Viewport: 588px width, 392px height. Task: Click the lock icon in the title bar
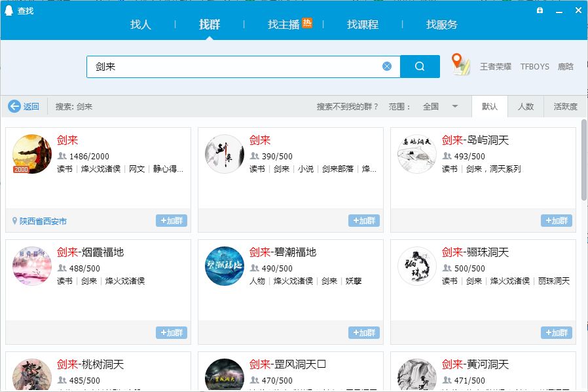pos(540,10)
